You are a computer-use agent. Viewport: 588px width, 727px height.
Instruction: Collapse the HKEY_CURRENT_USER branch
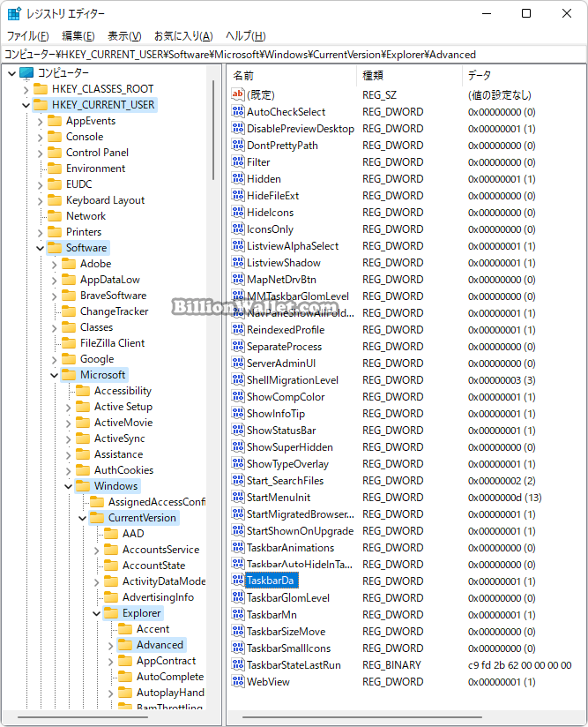coord(26,105)
